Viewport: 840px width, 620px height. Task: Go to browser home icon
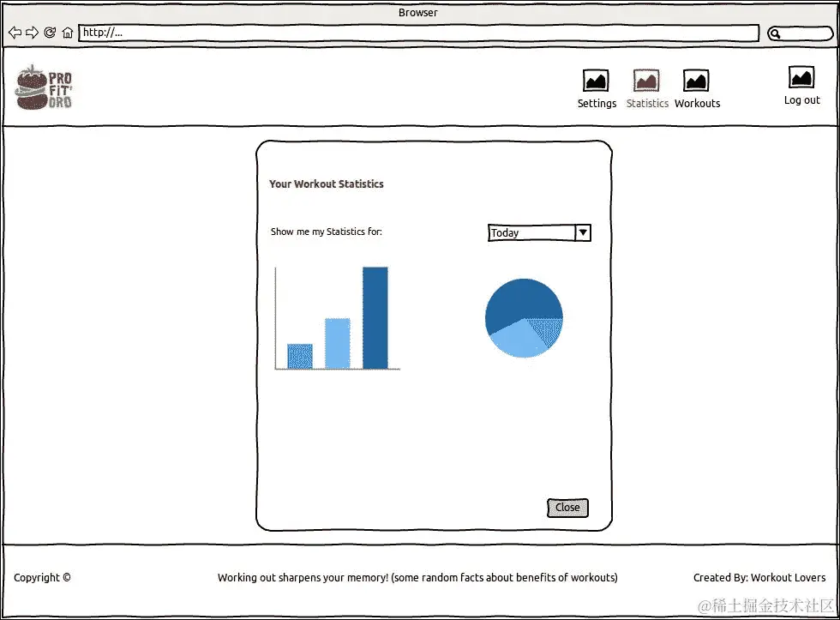tap(68, 33)
